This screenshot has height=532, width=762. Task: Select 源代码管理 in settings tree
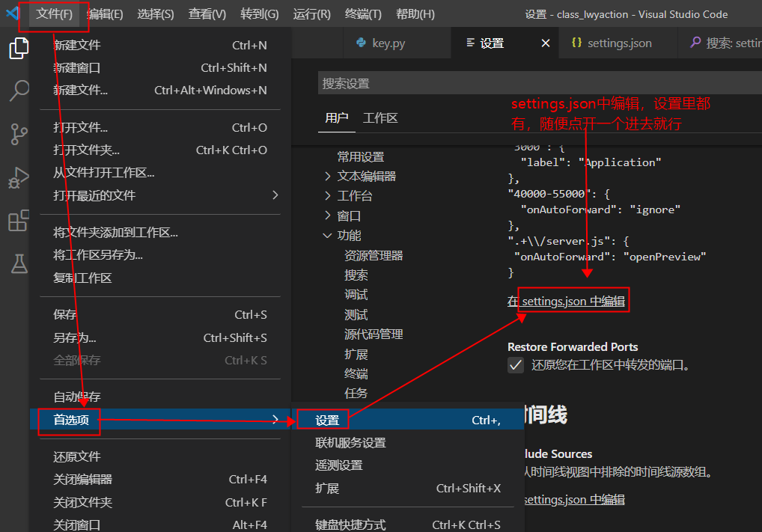[374, 334]
